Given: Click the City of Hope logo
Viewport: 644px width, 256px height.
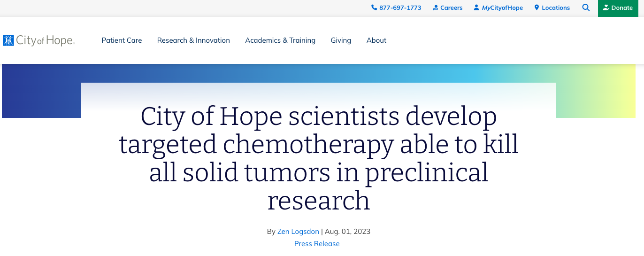Looking at the screenshot, I should coord(38,40).
